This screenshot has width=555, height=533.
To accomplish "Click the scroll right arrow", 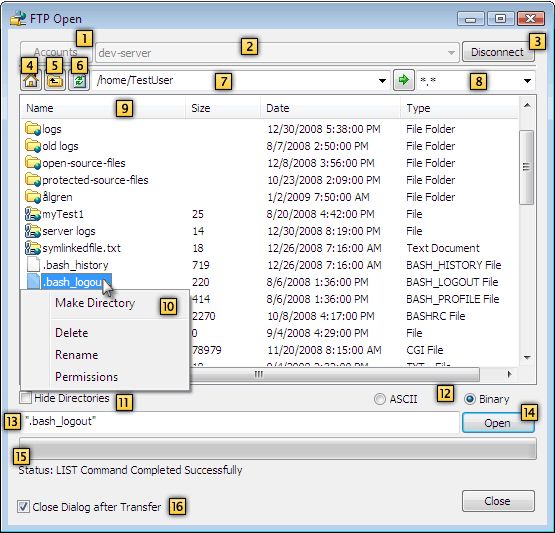I will click(509, 374).
